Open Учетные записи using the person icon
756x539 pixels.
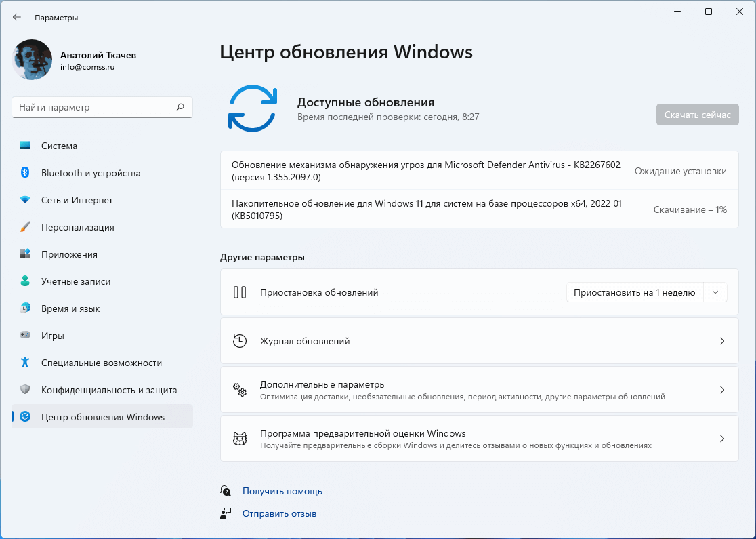[x=24, y=281]
